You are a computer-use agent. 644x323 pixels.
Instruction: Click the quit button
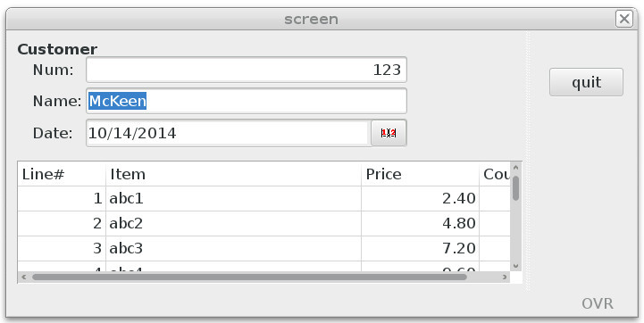586,82
